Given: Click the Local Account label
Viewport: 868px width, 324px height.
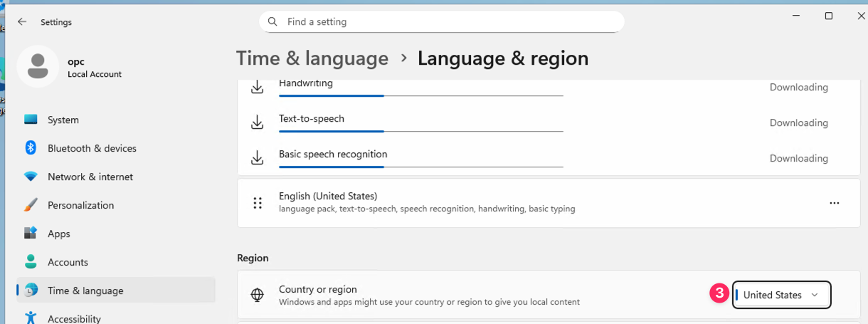Looking at the screenshot, I should 95,74.
